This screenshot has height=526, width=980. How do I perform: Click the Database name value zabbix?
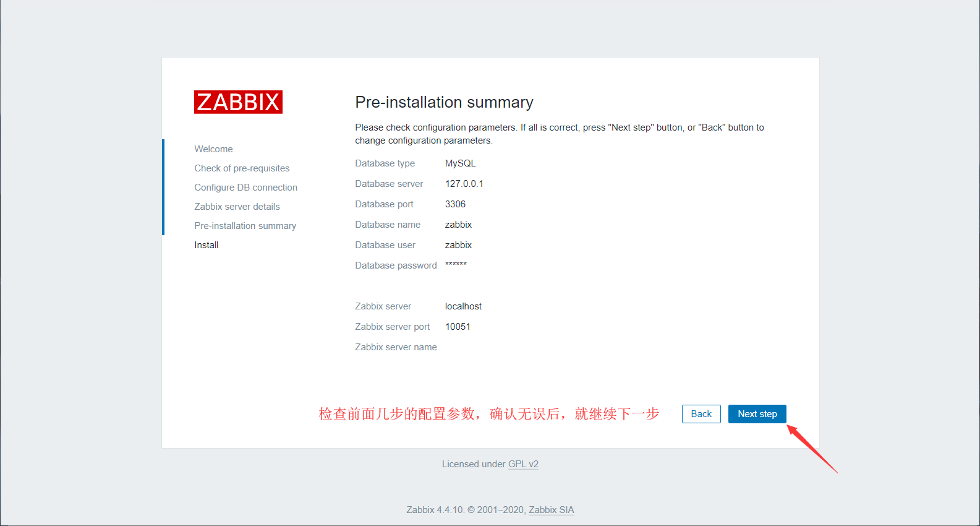click(458, 225)
